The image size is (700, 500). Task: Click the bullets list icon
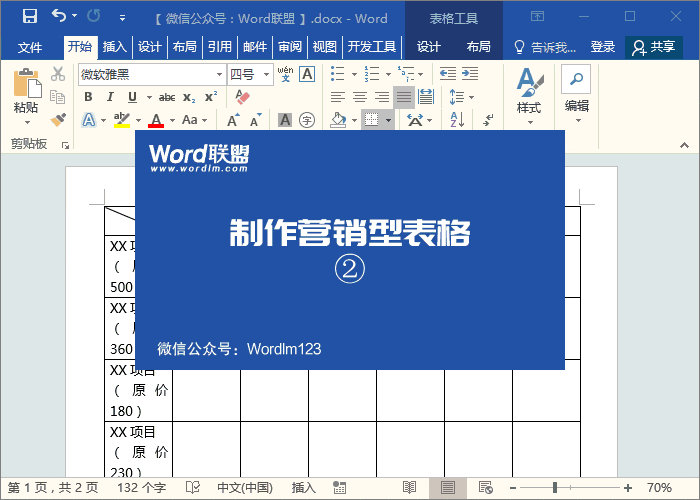[x=338, y=74]
